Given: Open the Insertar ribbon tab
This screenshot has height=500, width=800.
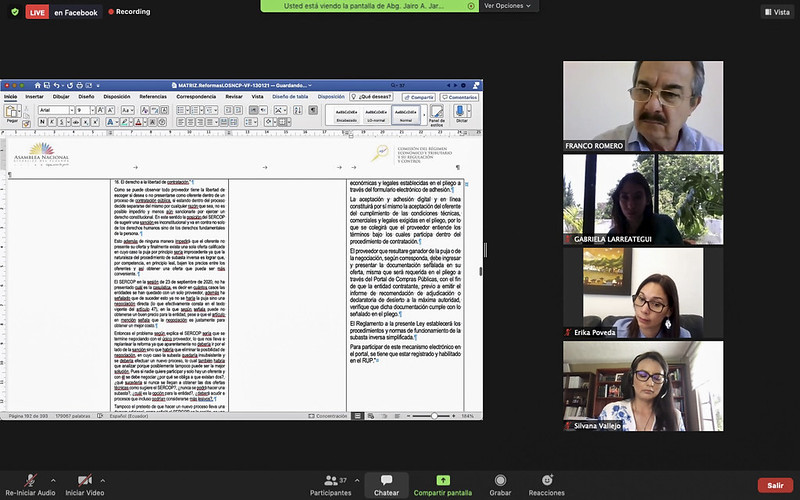Looking at the screenshot, I should pos(34,96).
